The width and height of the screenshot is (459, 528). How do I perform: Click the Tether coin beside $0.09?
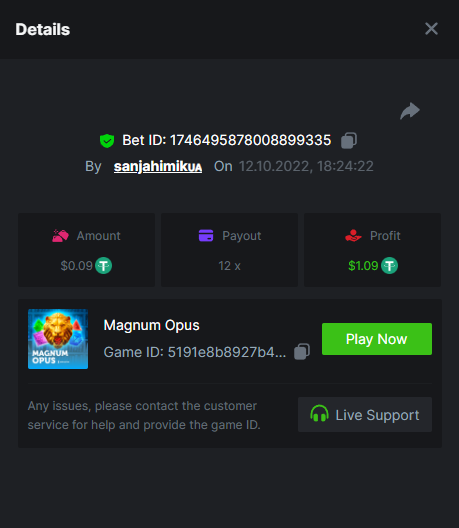click(x=103, y=266)
